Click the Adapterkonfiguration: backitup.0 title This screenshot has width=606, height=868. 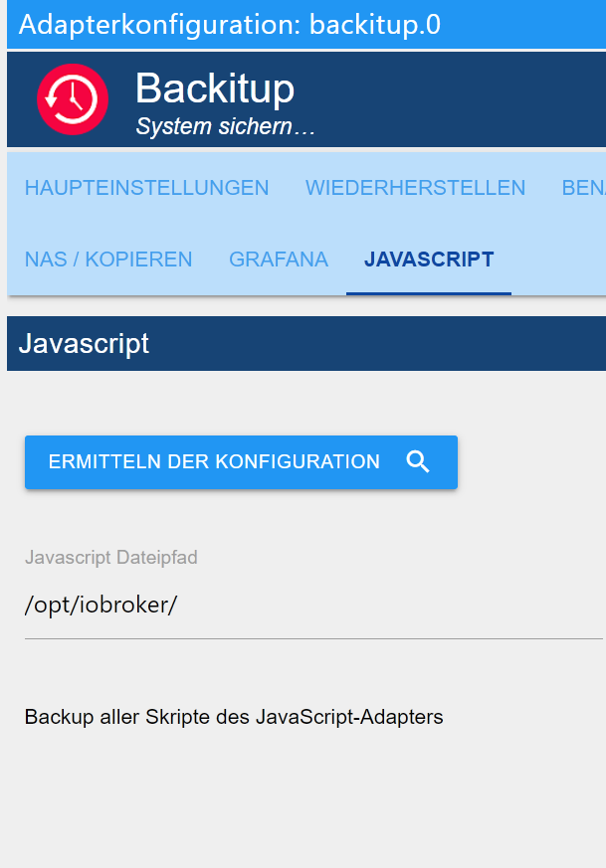click(230, 25)
